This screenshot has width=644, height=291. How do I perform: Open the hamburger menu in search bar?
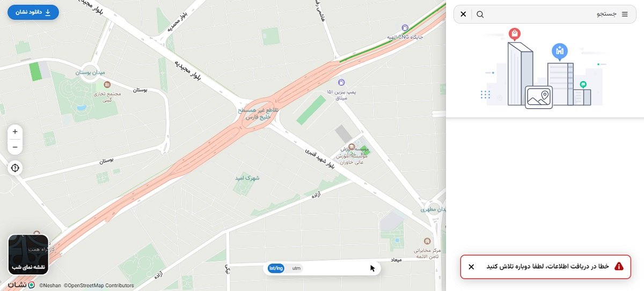625,14
